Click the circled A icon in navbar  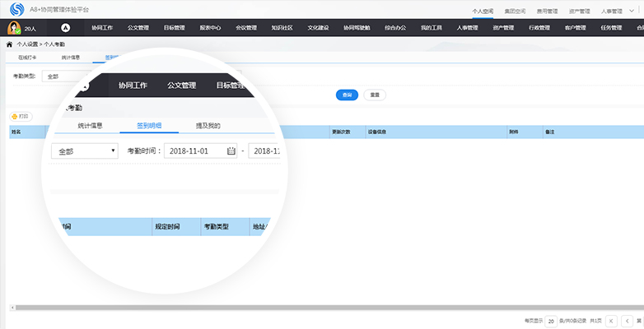click(x=66, y=28)
